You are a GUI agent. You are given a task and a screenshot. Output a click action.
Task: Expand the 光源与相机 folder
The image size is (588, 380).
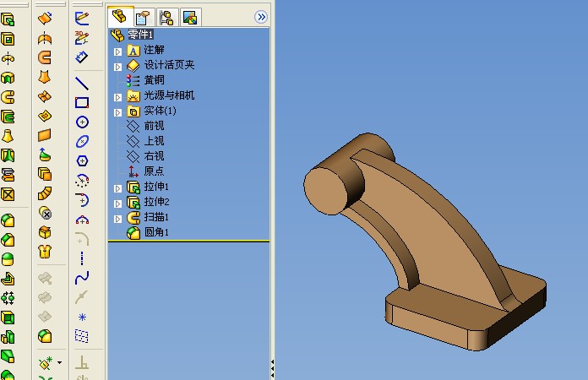pos(117,97)
